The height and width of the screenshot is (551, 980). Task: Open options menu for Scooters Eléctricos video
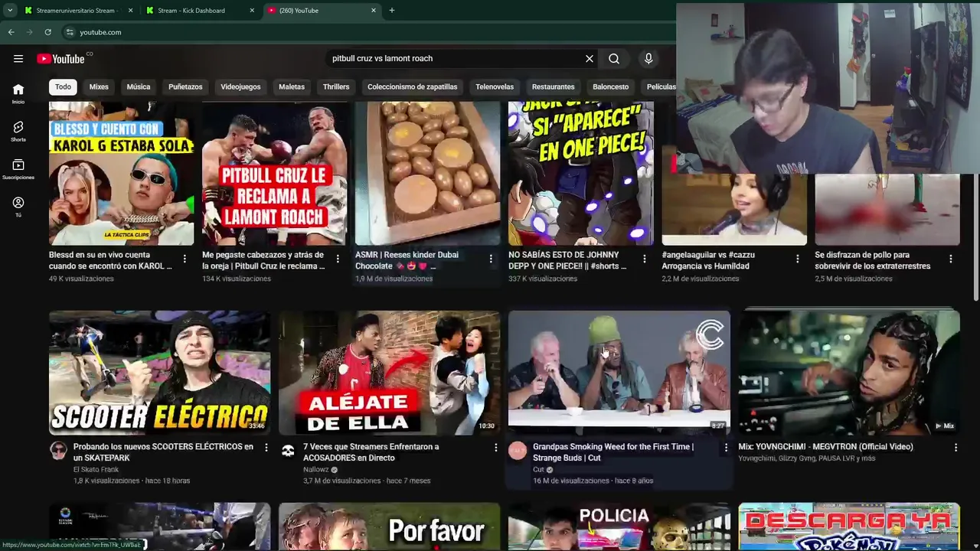click(x=266, y=447)
